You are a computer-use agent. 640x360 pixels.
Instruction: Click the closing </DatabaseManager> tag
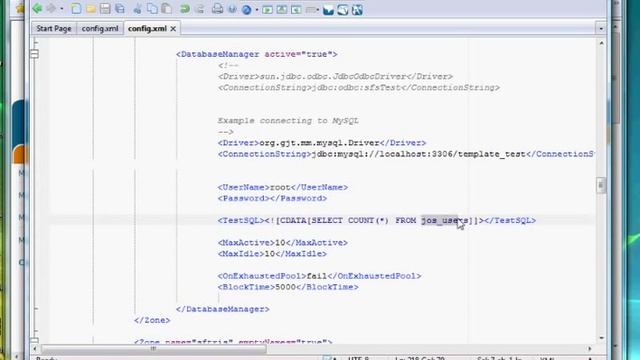click(x=222, y=309)
